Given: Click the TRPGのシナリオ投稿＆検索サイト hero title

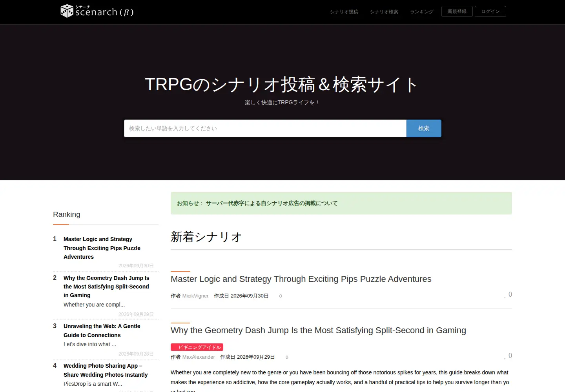Looking at the screenshot, I should pos(282,84).
